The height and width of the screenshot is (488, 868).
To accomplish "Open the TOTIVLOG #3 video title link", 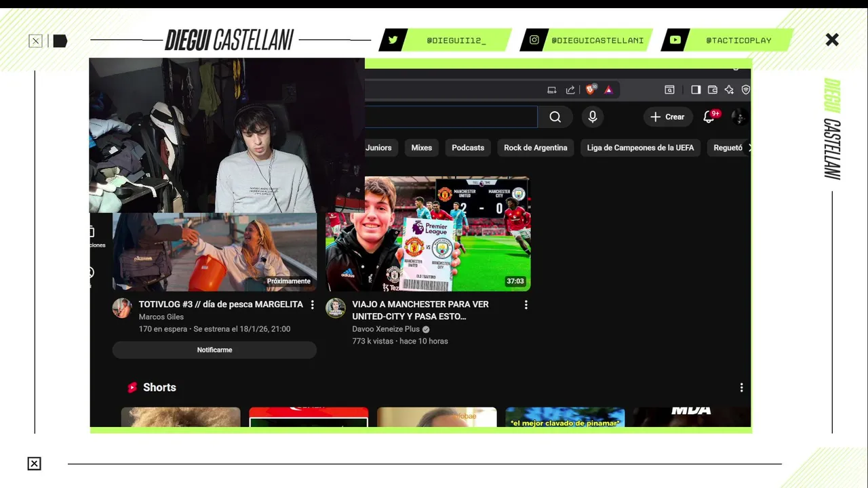I will tap(221, 305).
